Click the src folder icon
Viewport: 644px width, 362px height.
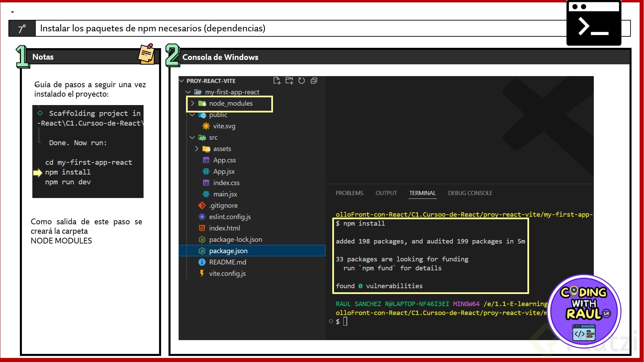(202, 137)
